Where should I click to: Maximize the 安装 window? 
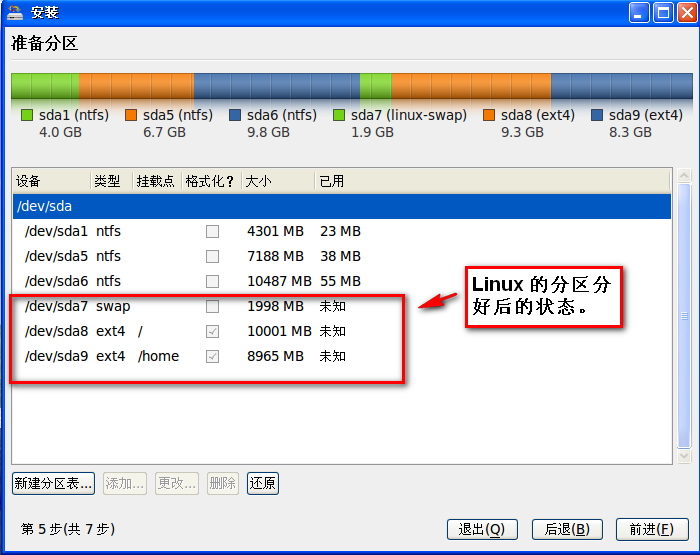(663, 13)
